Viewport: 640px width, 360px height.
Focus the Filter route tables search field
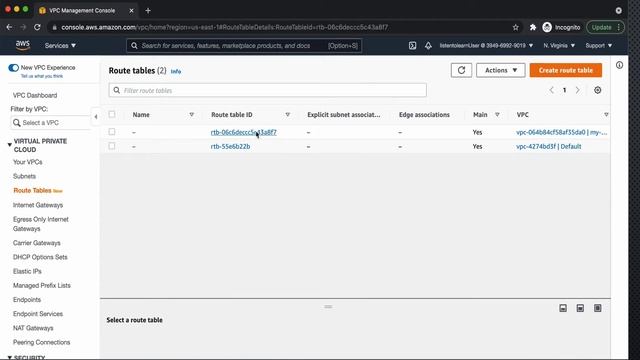268,90
